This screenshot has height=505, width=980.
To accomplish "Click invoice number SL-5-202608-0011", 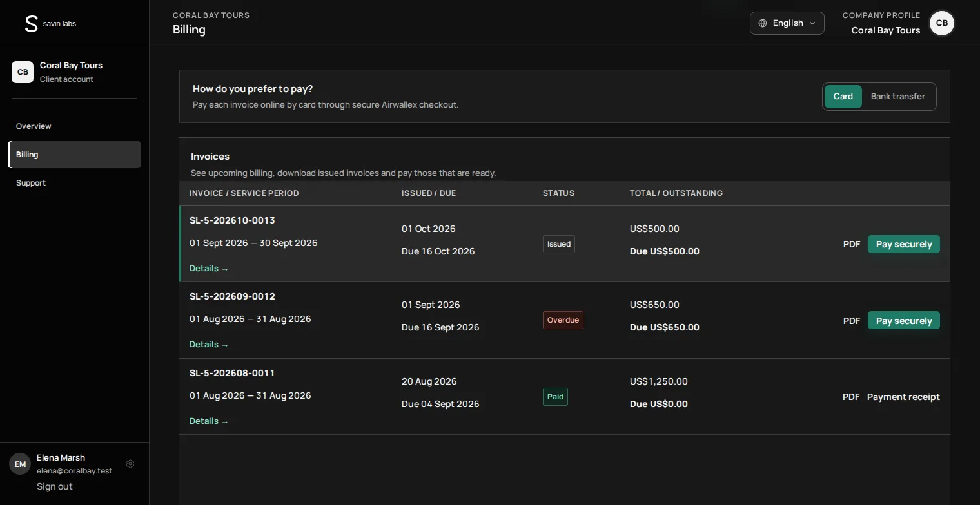I will (232, 373).
